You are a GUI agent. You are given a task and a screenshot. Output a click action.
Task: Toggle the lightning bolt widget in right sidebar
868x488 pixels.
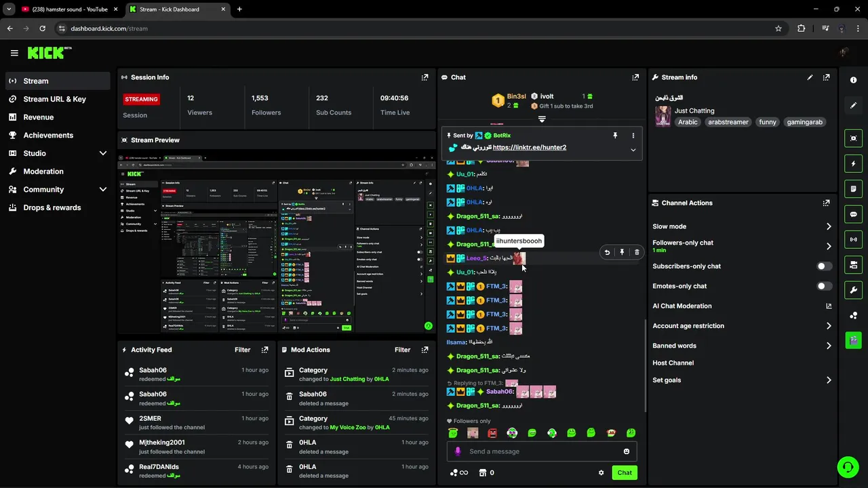[x=853, y=163]
